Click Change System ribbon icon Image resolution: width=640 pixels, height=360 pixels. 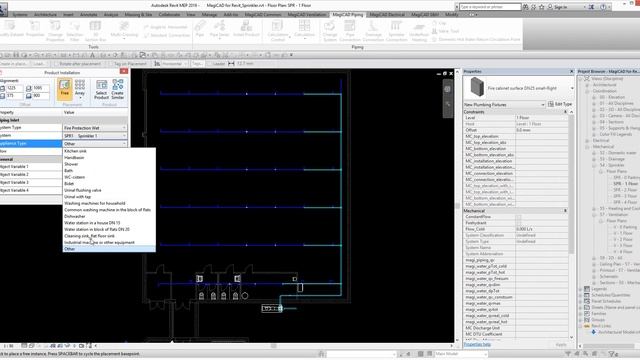[x=329, y=31]
